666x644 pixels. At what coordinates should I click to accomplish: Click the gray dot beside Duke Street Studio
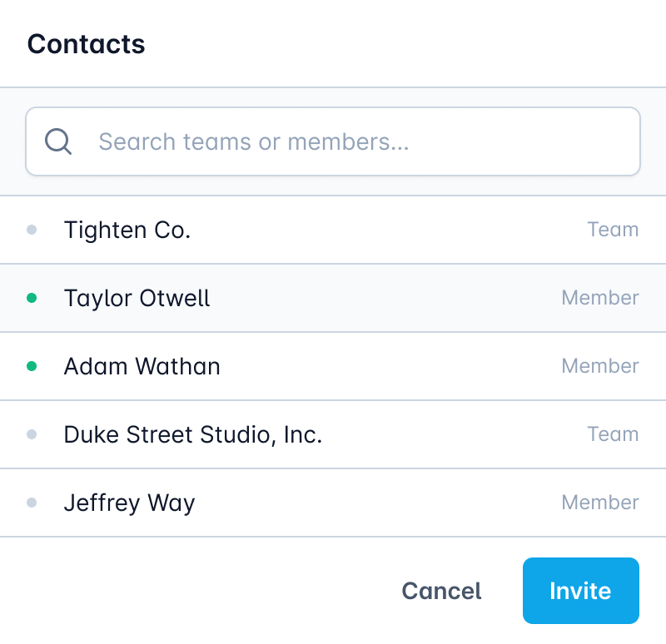tap(32, 434)
